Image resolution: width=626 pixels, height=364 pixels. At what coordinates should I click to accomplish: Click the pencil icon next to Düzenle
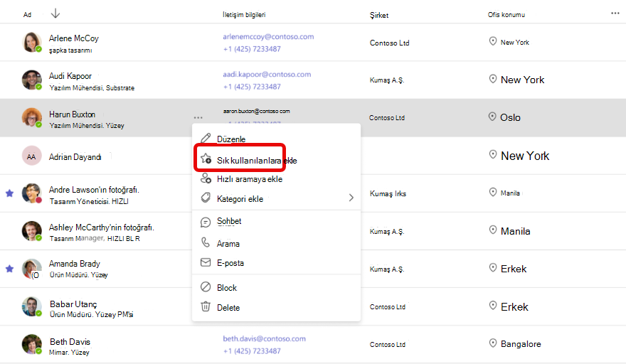click(206, 139)
